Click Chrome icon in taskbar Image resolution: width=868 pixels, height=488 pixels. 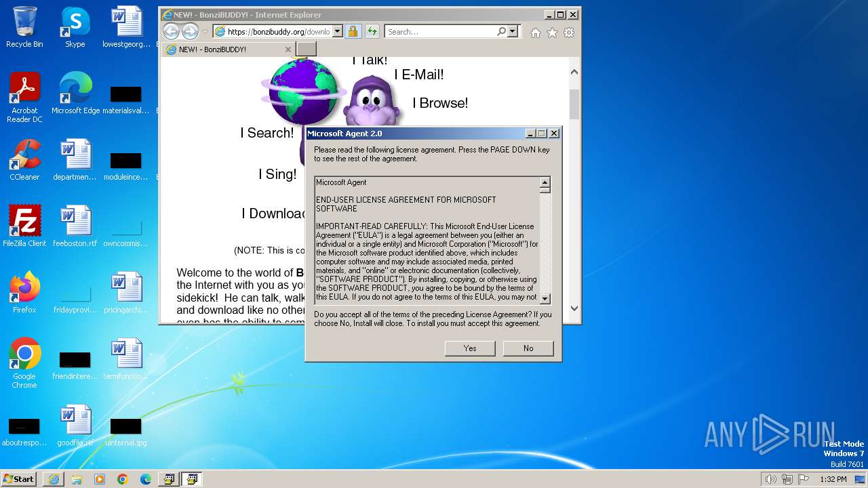123,479
